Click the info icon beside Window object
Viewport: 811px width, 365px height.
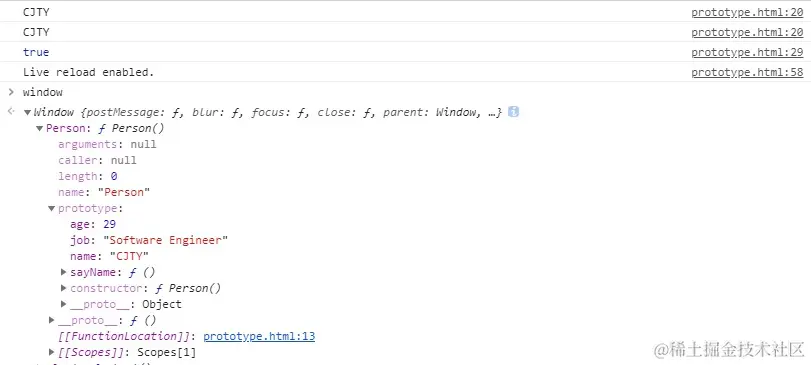[x=513, y=112]
